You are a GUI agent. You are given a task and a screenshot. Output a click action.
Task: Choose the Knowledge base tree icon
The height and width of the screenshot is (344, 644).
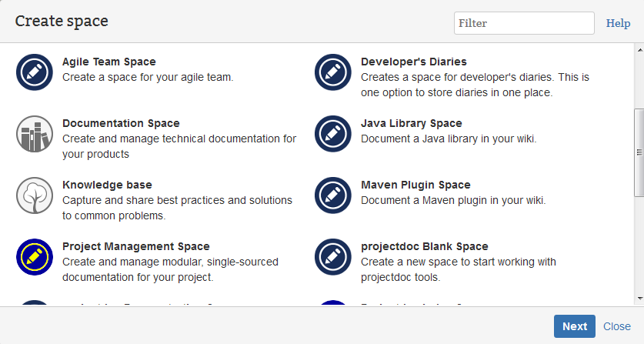[x=34, y=195]
